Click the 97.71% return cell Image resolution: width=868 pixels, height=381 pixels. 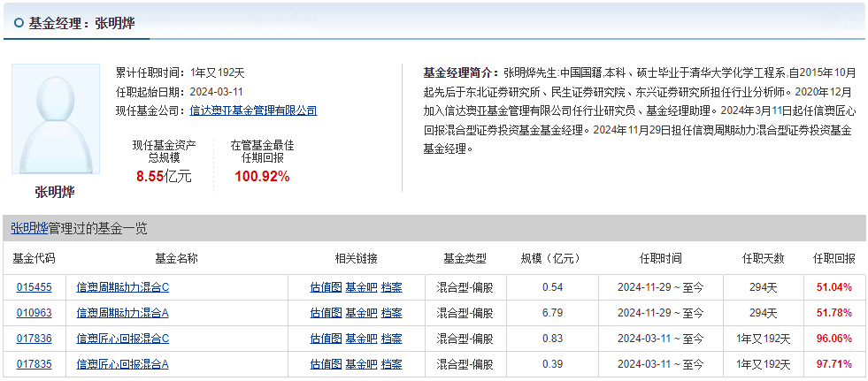click(834, 364)
